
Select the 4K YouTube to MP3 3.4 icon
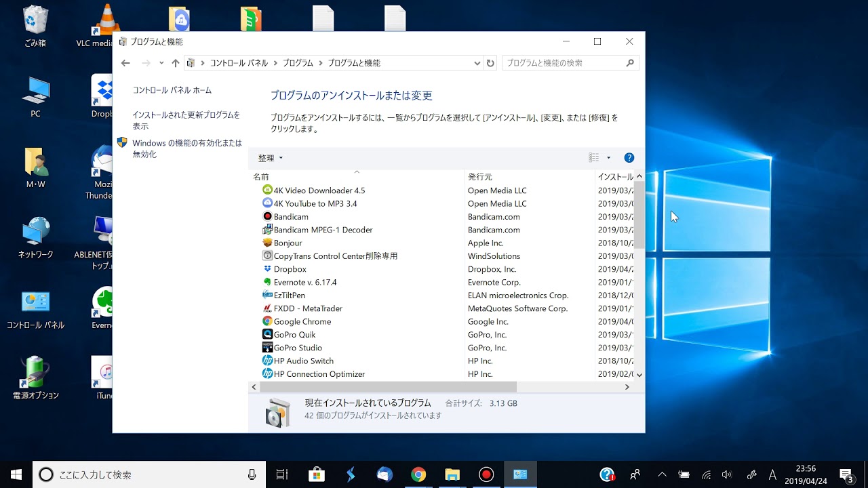(x=267, y=203)
